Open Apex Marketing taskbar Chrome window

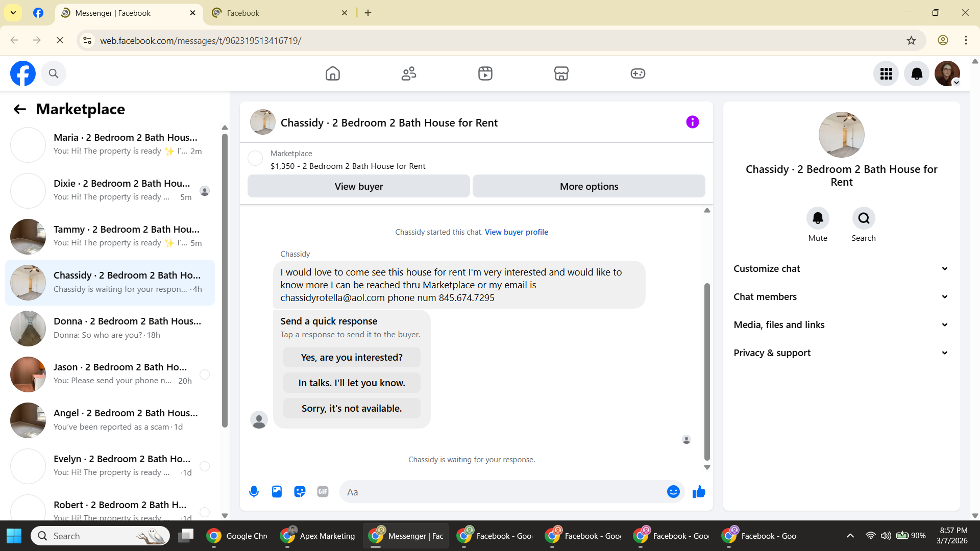(317, 536)
